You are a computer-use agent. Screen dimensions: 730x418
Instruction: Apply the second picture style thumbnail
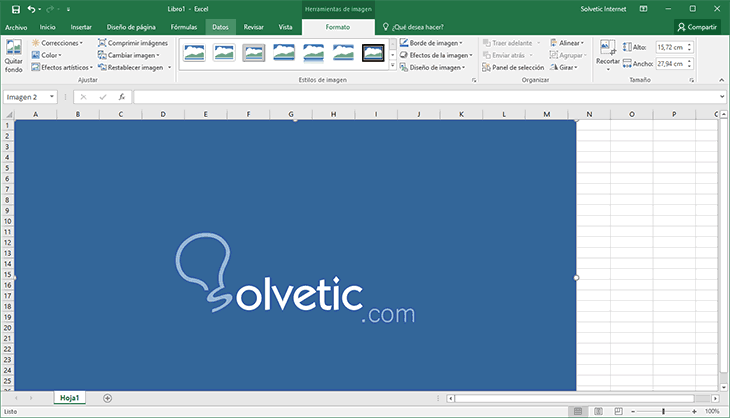[x=224, y=53]
